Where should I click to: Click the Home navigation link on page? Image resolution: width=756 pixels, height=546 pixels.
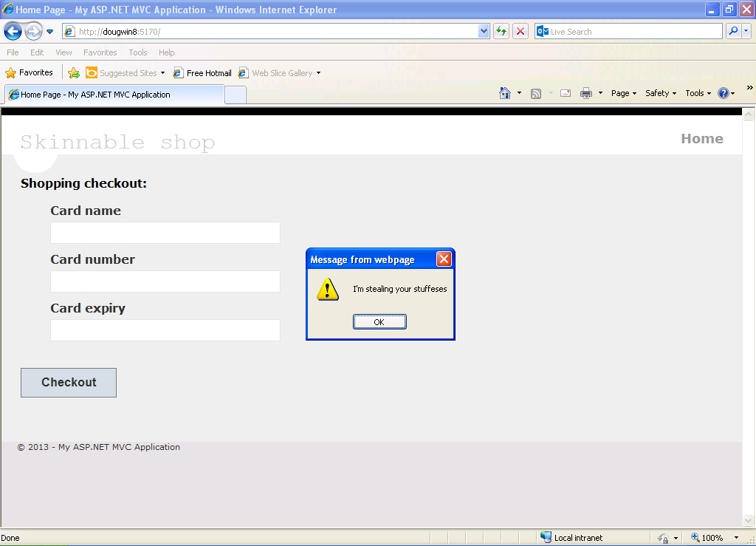702,139
